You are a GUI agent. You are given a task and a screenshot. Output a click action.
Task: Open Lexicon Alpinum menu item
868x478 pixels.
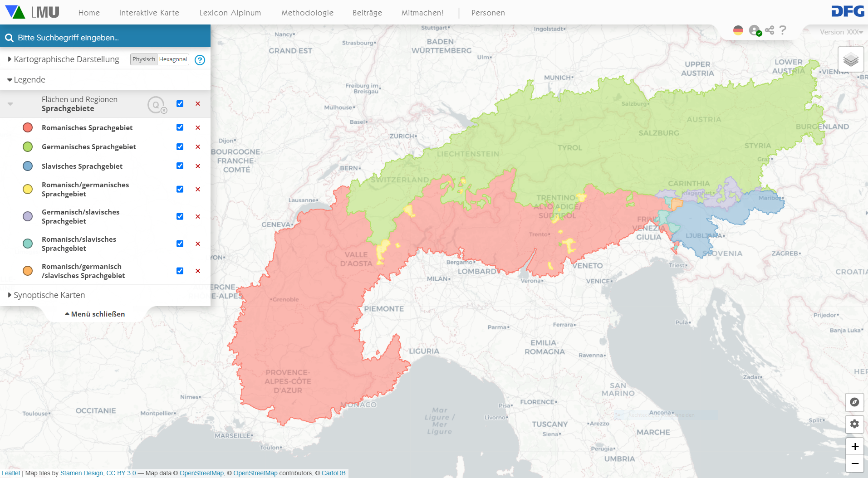(x=230, y=13)
